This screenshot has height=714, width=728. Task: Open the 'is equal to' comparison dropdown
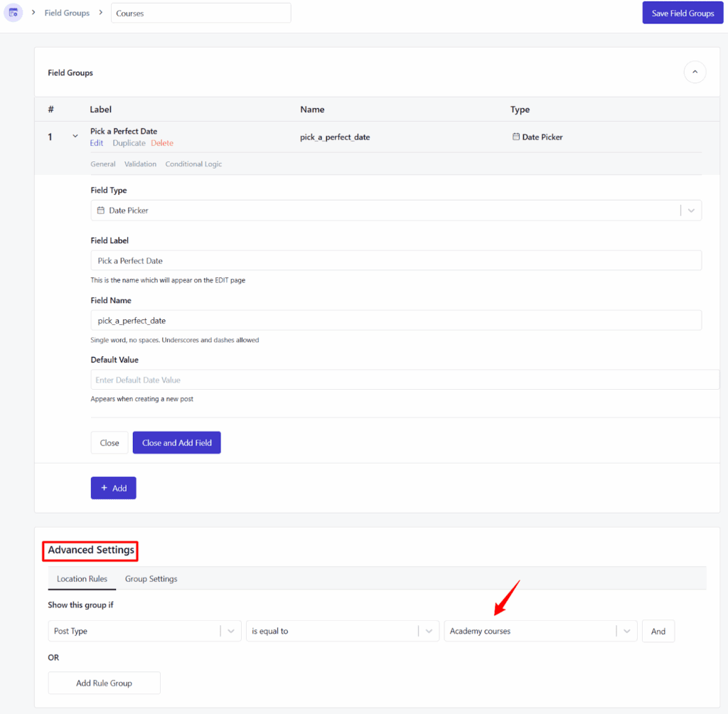pos(428,631)
